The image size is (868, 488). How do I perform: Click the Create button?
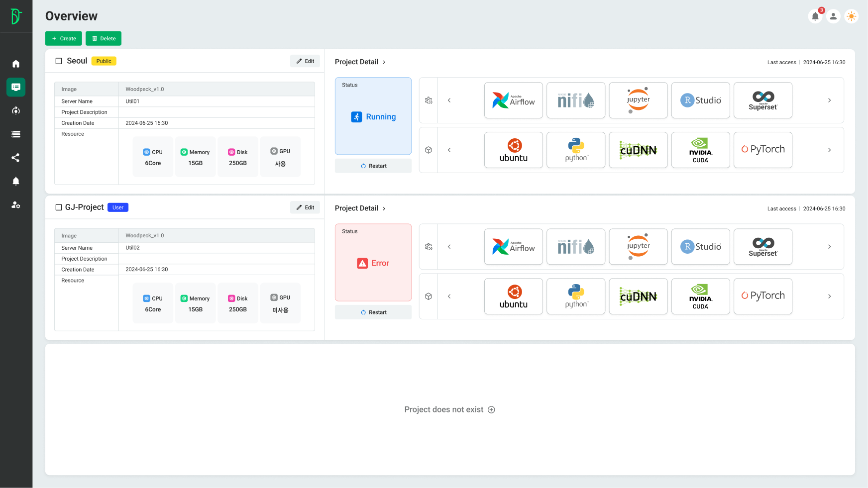click(64, 38)
